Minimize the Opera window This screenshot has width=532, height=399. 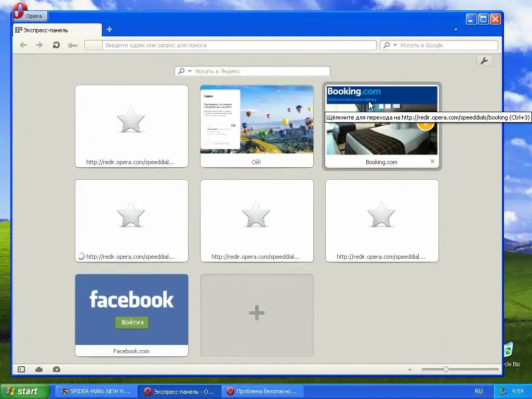471,19
